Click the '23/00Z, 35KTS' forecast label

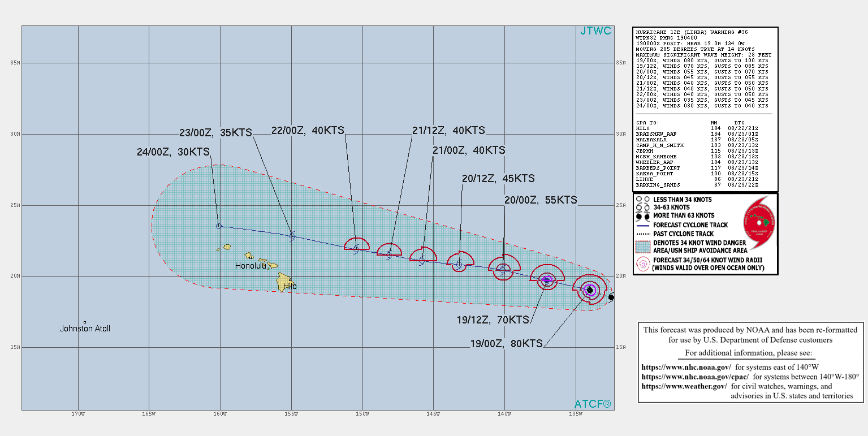[x=215, y=134]
